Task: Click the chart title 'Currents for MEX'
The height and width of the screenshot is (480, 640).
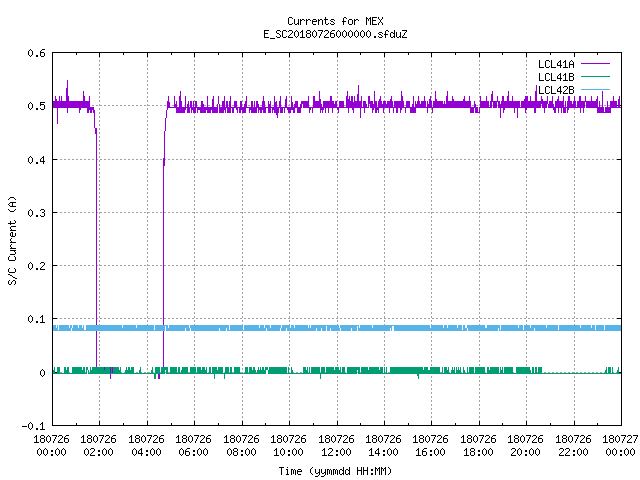Action: click(x=335, y=21)
